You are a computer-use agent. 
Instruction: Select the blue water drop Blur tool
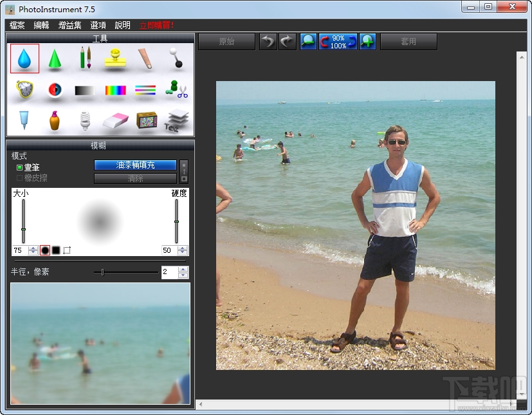click(24, 59)
